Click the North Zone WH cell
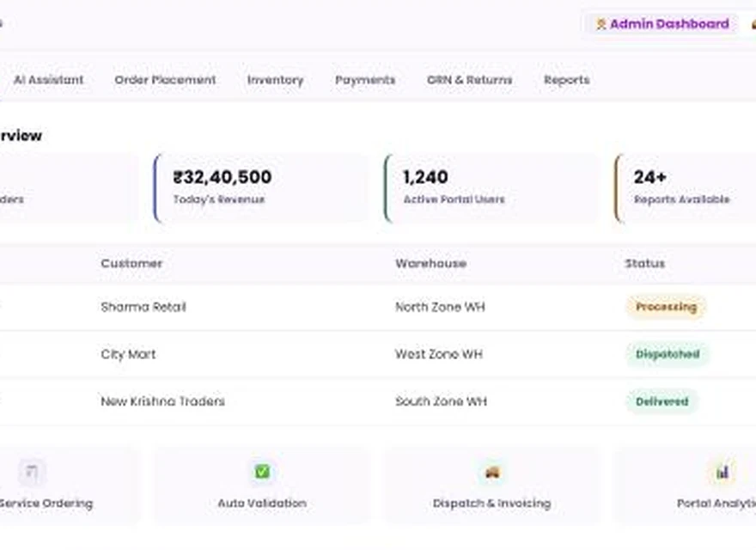 (440, 307)
